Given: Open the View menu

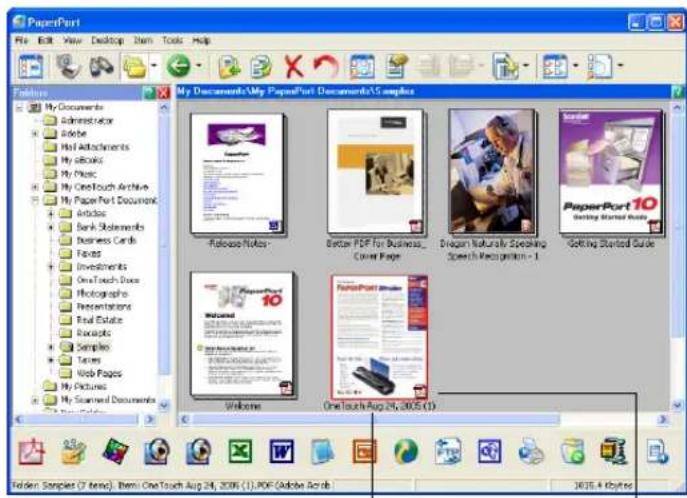Looking at the screenshot, I should coord(72,40).
